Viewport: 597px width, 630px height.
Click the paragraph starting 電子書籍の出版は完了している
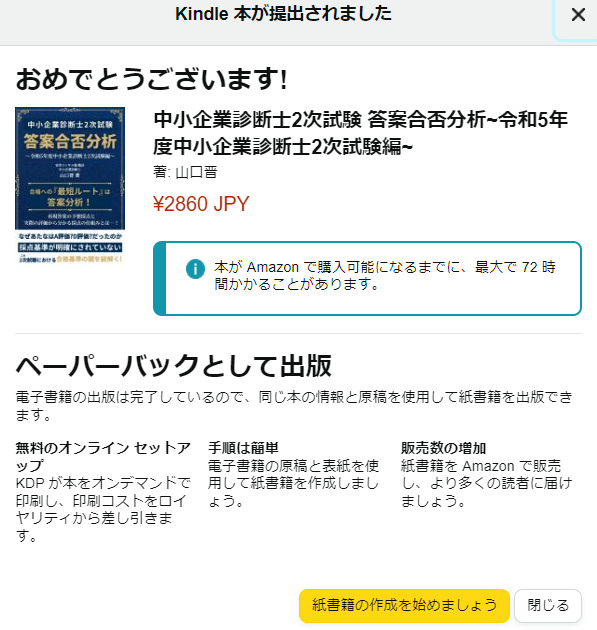(x=294, y=406)
